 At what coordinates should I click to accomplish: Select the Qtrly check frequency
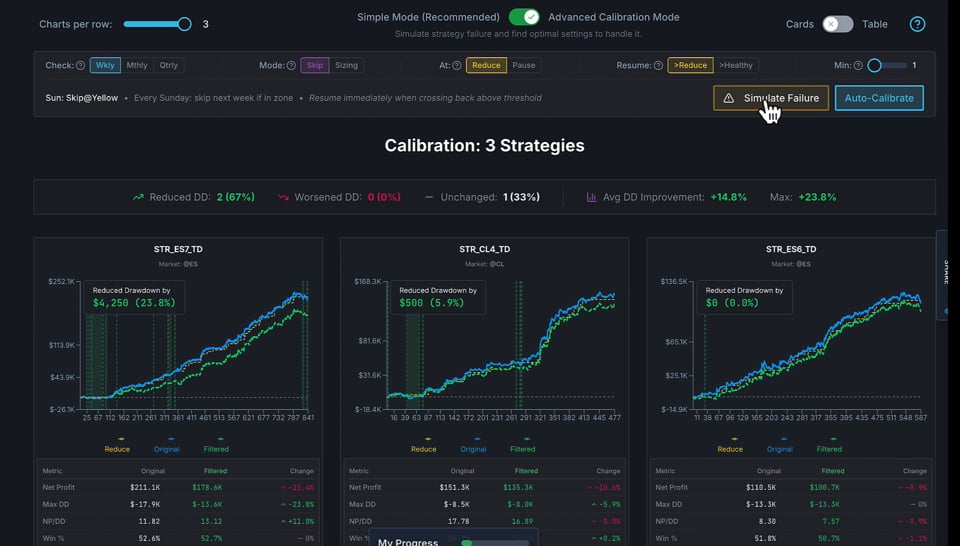click(168, 65)
